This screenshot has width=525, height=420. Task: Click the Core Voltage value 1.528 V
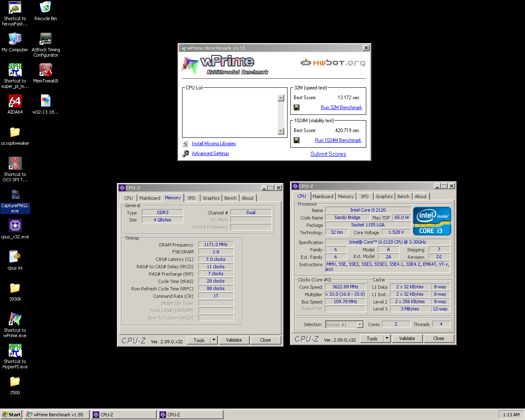click(396, 232)
